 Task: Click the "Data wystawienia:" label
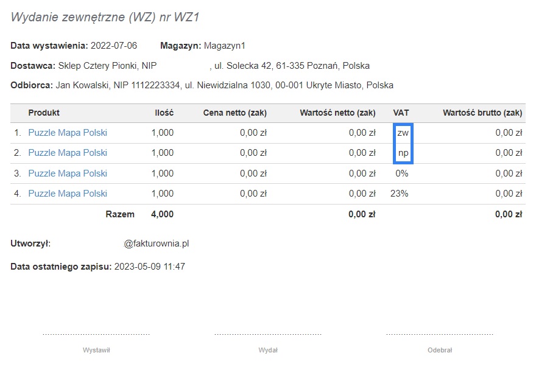pyautogui.click(x=49, y=46)
